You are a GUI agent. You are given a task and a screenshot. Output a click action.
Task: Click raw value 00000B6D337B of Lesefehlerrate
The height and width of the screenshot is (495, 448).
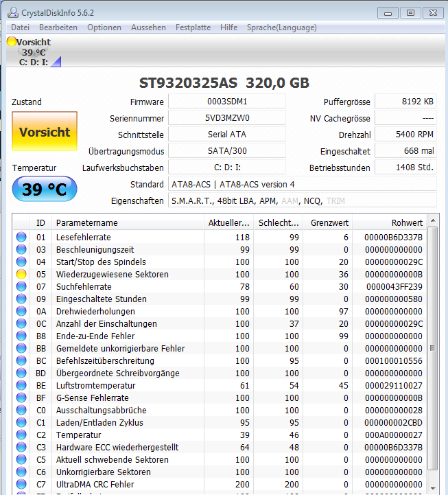(393, 237)
